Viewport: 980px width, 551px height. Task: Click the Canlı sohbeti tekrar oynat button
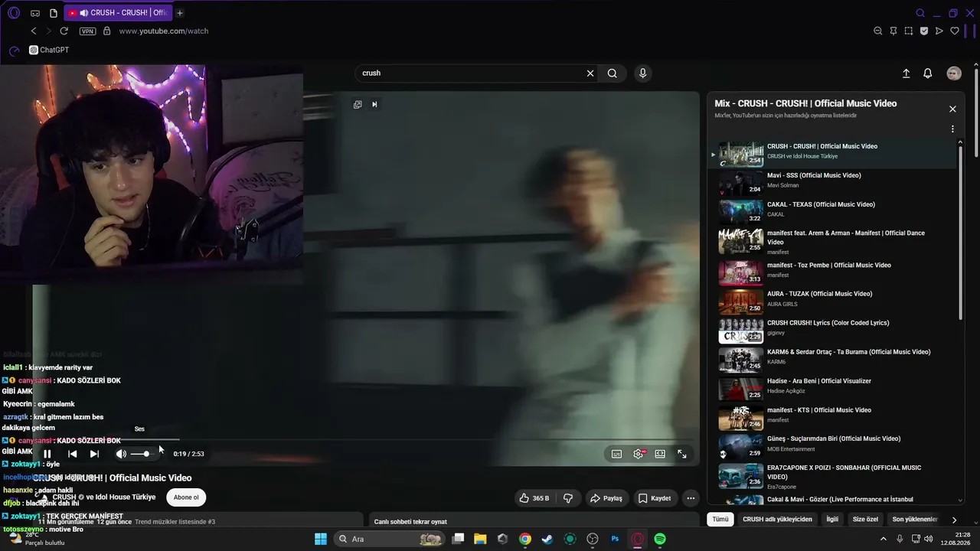pos(410,522)
